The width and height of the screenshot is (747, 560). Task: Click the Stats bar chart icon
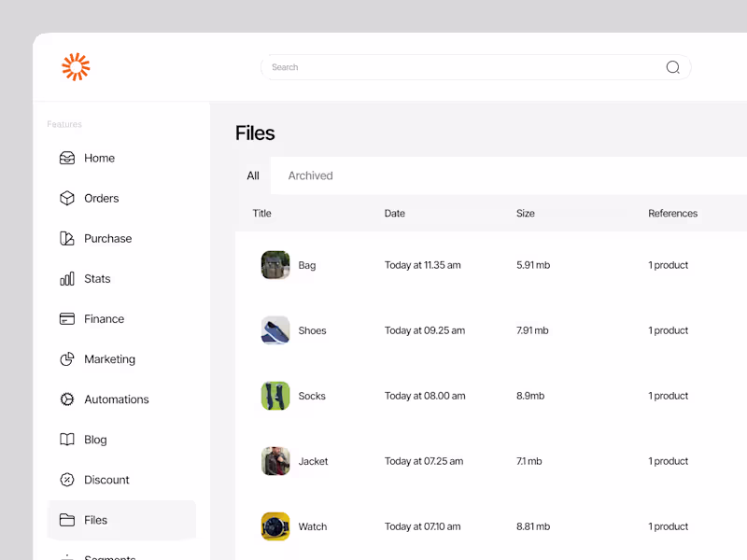point(67,278)
